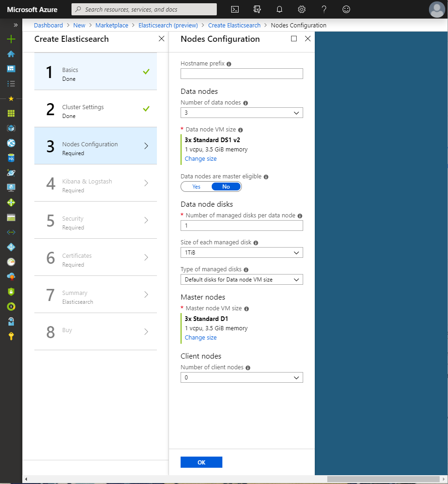This screenshot has height=484, width=448.
Task: Click the help question mark icon
Action: click(x=324, y=9)
